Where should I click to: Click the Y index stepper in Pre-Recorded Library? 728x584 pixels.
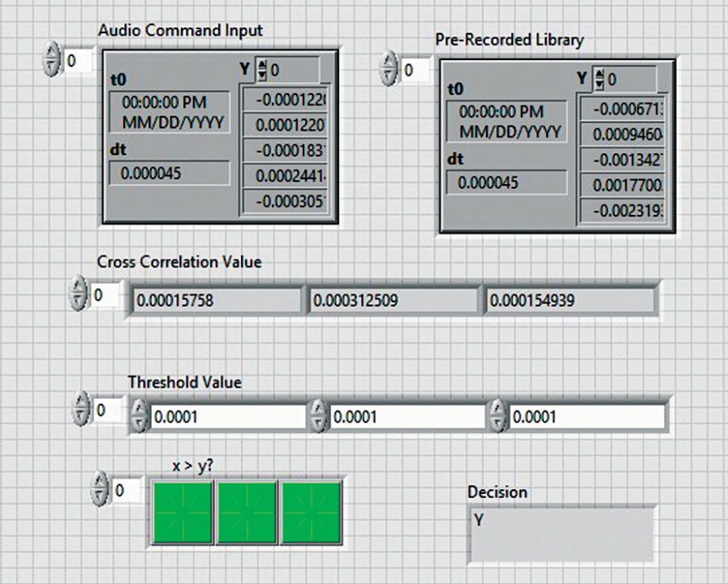point(599,79)
